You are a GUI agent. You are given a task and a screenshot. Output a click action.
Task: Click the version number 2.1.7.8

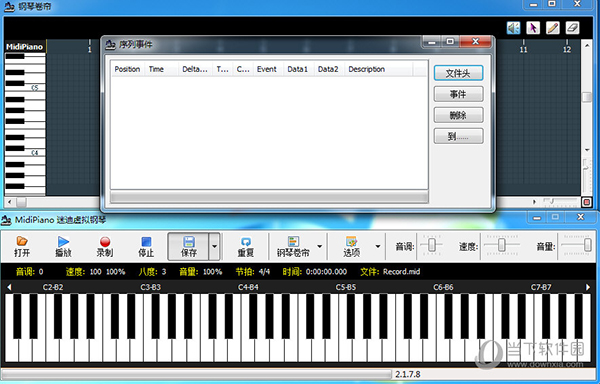point(408,374)
